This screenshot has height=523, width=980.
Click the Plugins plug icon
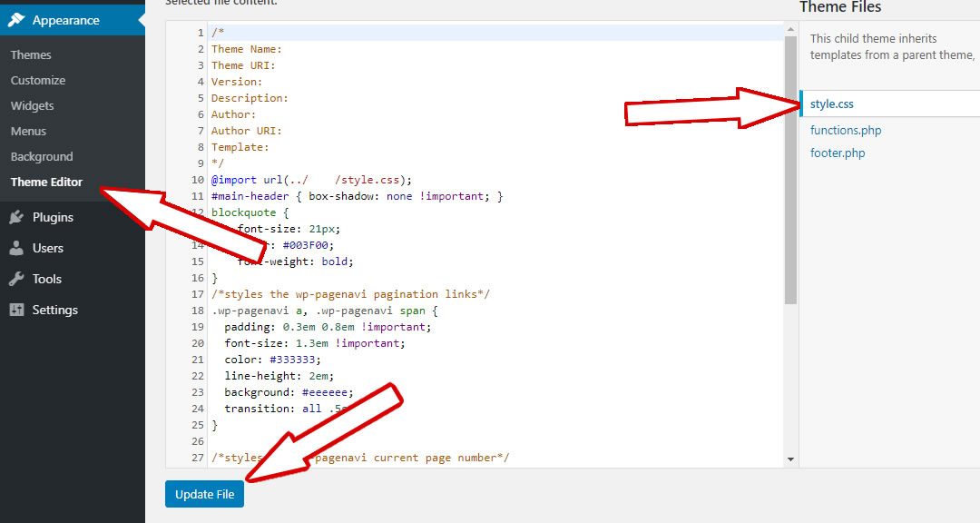(16, 217)
